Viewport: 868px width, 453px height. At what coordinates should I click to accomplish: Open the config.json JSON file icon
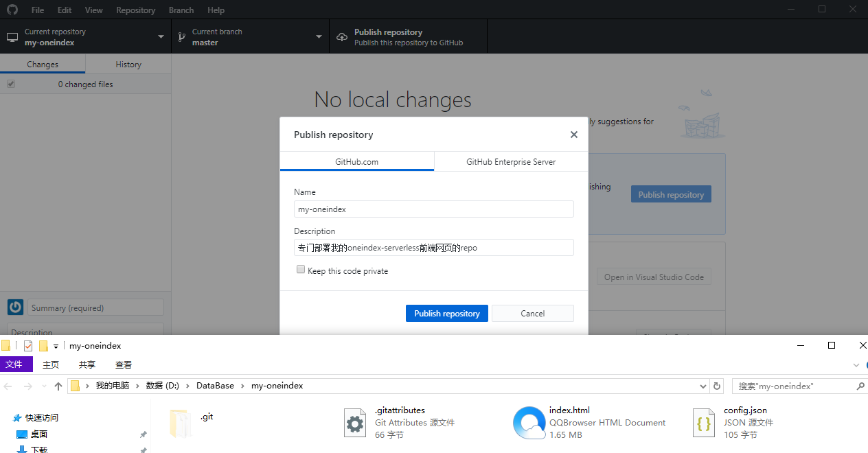coord(703,422)
